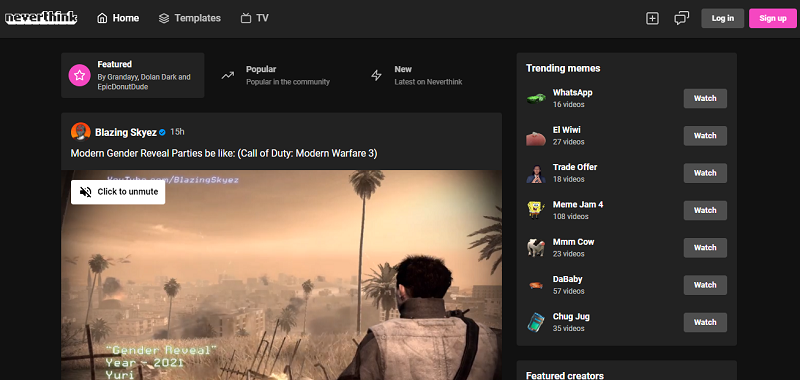Image resolution: width=800 pixels, height=380 pixels.
Task: Click the 108 videos count text
Action: pyautogui.click(x=570, y=216)
